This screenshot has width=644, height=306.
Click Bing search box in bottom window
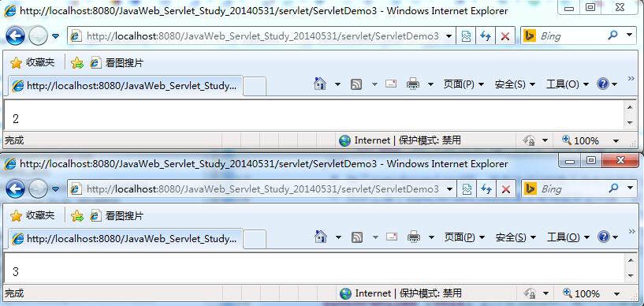571,189
